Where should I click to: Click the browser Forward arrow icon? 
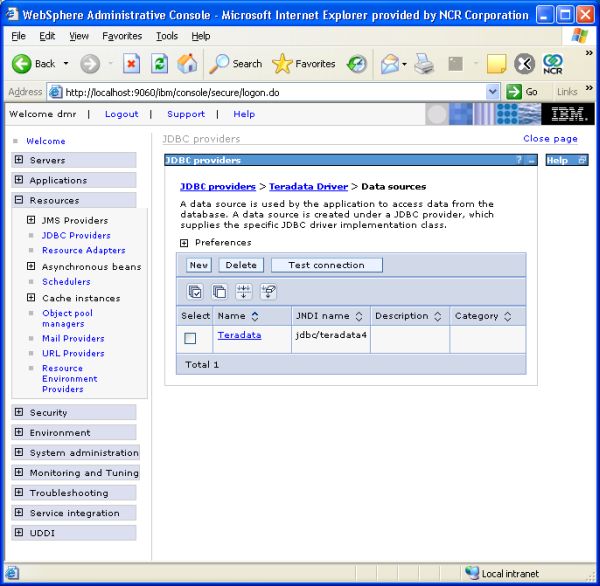pos(90,64)
